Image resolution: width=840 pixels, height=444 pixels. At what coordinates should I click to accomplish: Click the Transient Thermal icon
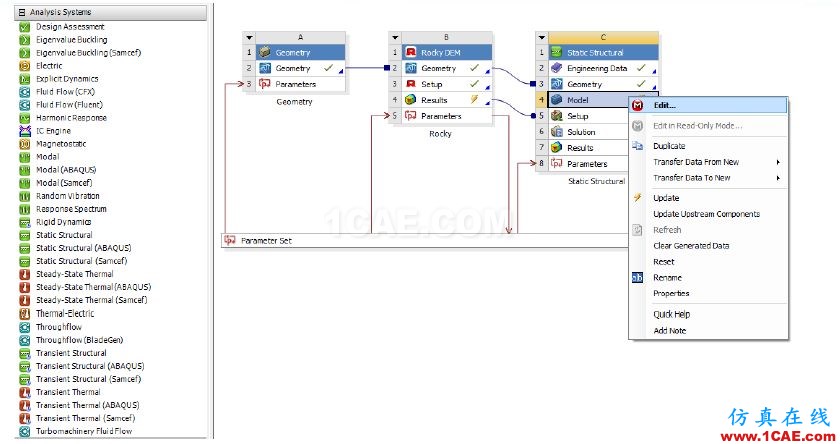click(x=24, y=392)
